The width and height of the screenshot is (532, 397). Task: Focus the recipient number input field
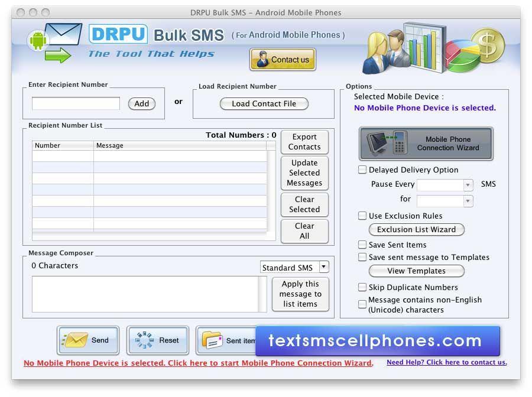[76, 103]
